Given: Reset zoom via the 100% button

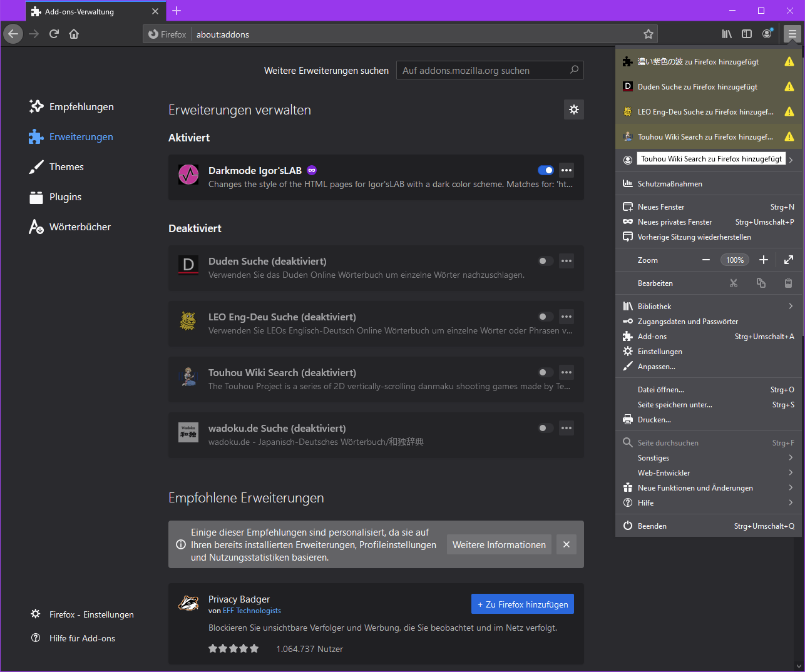Looking at the screenshot, I should 735,260.
